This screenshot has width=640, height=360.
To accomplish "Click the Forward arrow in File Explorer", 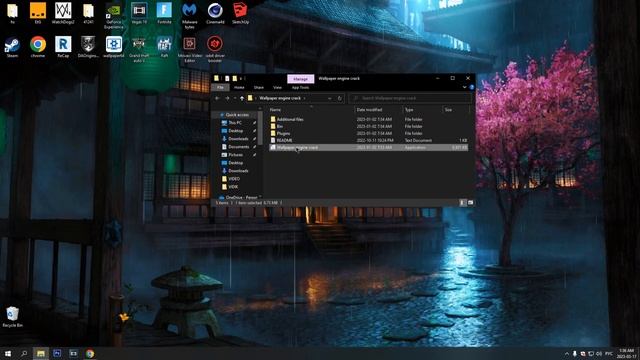I will coord(227,98).
